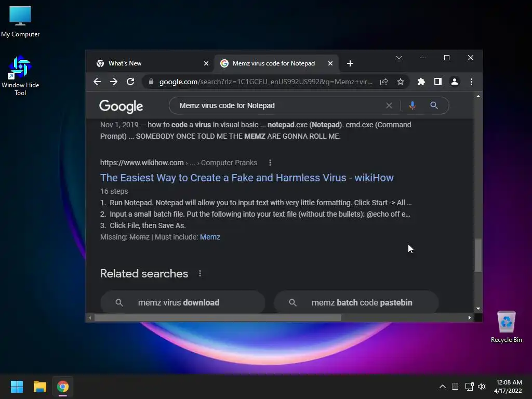
Task: Click the lock icon in address bar
Action: (x=151, y=82)
